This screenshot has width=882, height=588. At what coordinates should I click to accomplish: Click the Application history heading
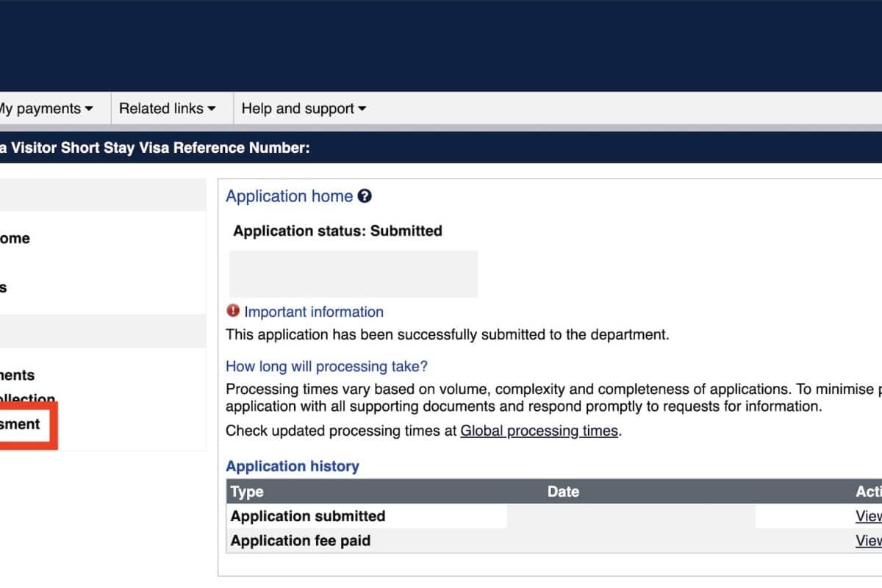pyautogui.click(x=293, y=466)
